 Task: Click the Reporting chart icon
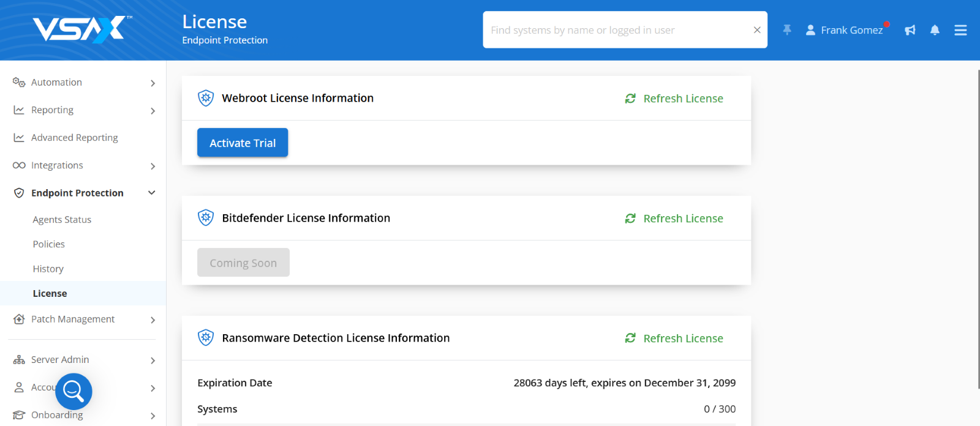point(19,110)
